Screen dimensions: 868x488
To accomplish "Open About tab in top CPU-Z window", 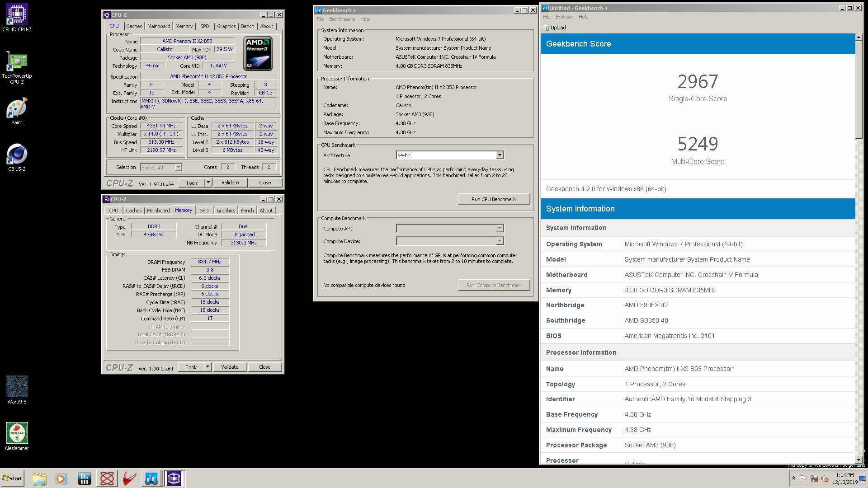I will point(266,26).
